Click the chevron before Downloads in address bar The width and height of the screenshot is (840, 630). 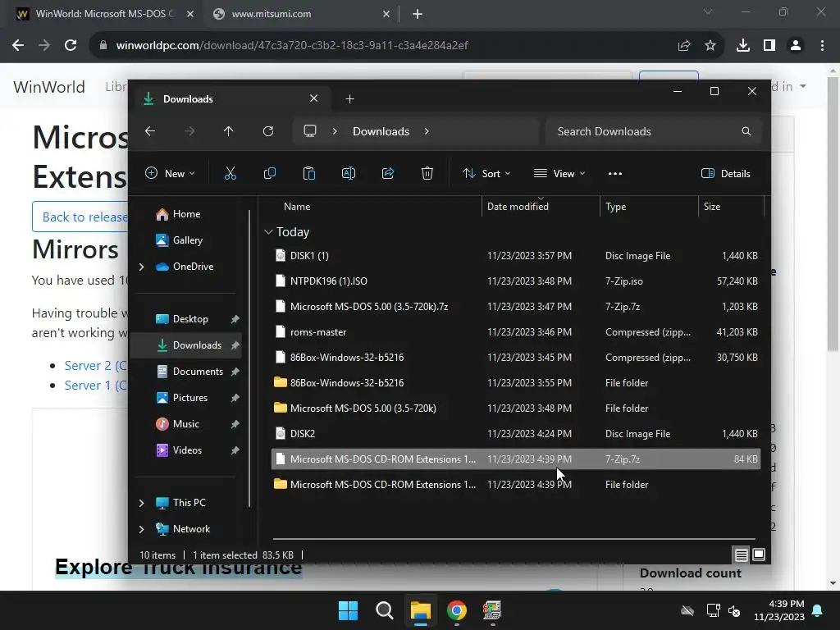tap(335, 131)
